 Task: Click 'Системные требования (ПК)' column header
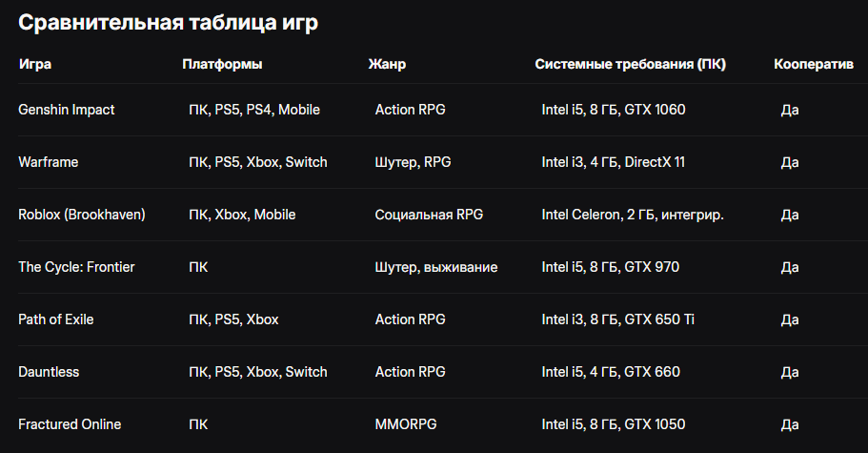click(x=630, y=64)
